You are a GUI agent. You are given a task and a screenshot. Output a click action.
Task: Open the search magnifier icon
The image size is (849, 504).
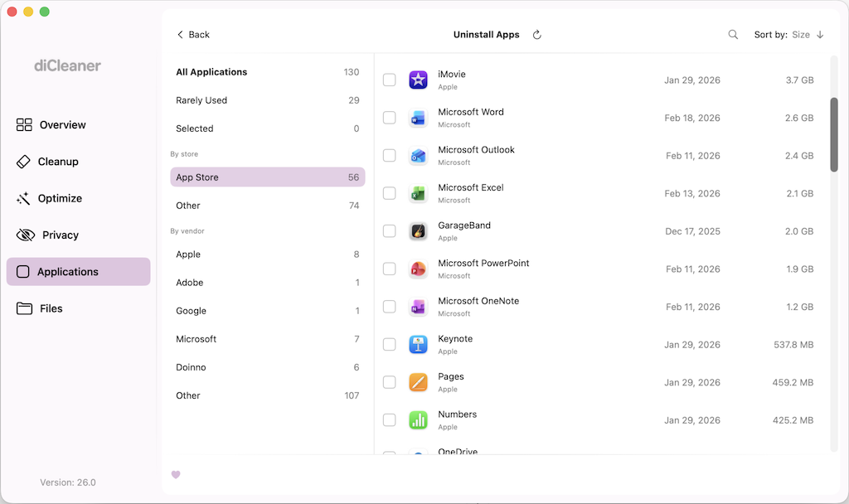[x=733, y=35]
